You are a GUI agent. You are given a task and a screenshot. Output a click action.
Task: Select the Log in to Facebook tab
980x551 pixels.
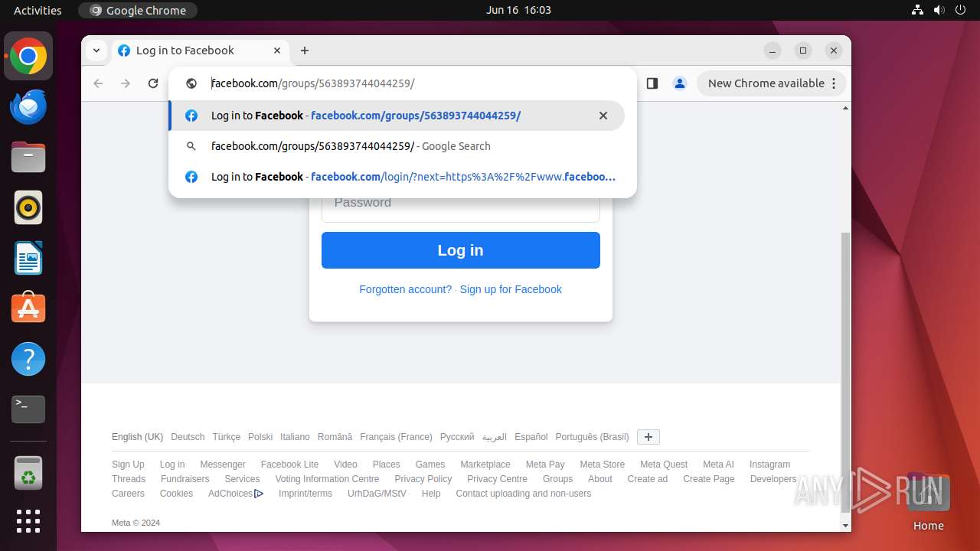(x=199, y=51)
